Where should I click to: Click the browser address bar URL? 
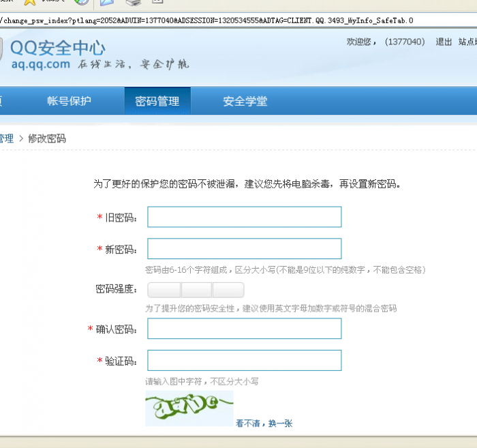point(207,20)
